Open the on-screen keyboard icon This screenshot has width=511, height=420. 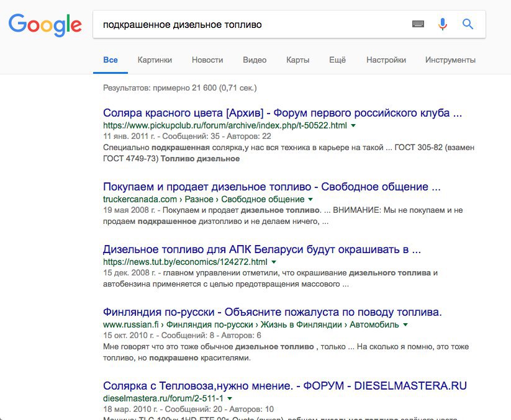click(418, 24)
